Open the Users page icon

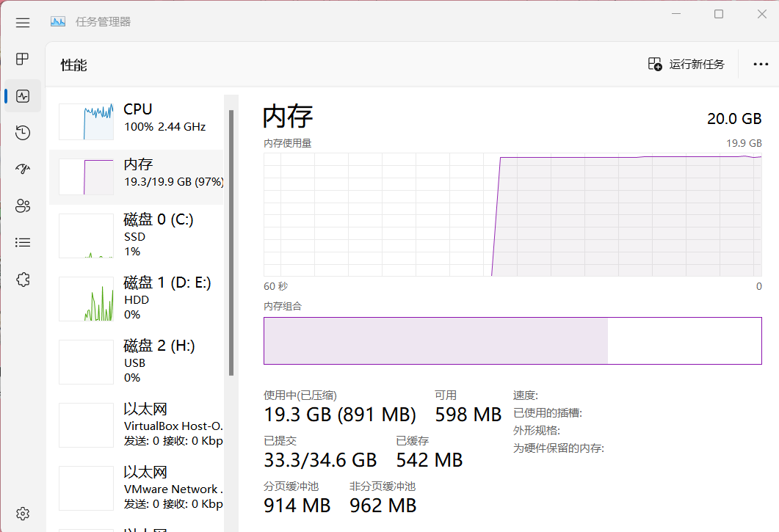click(23, 205)
